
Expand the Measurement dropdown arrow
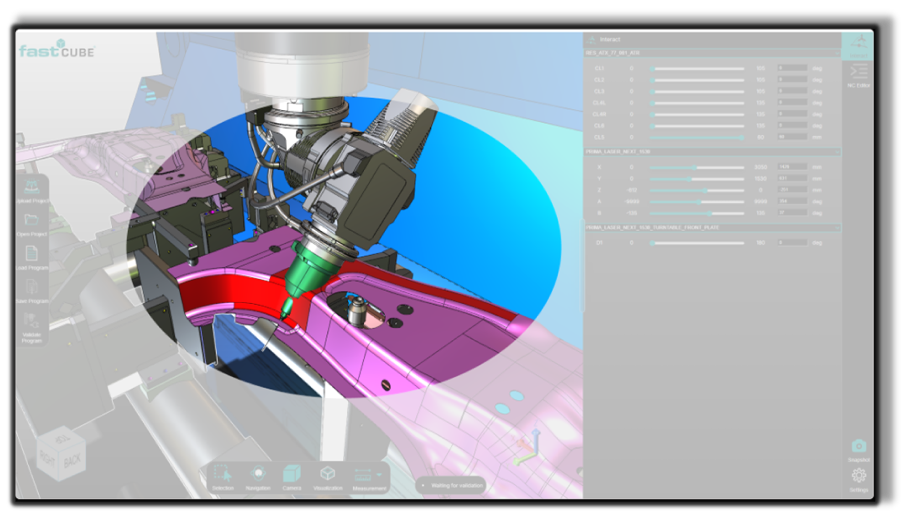pos(378,474)
